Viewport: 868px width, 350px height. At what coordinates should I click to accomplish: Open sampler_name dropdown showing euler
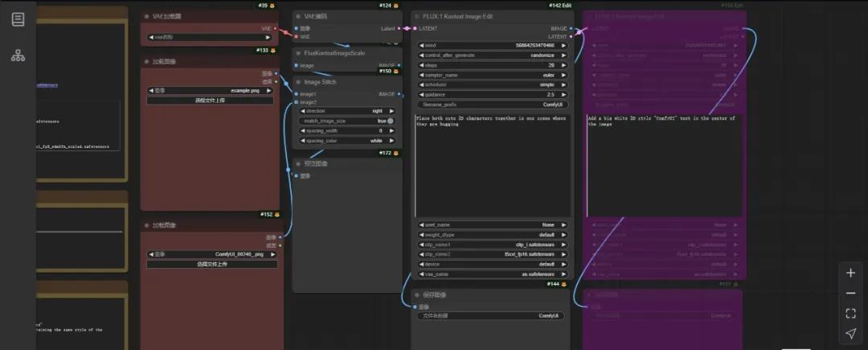[x=493, y=75]
